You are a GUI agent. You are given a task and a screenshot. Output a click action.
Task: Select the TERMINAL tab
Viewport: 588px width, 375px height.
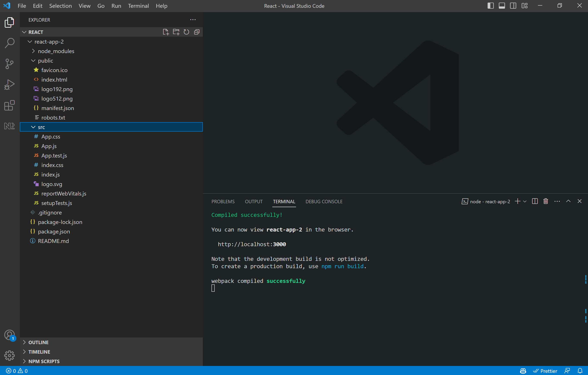pyautogui.click(x=284, y=201)
